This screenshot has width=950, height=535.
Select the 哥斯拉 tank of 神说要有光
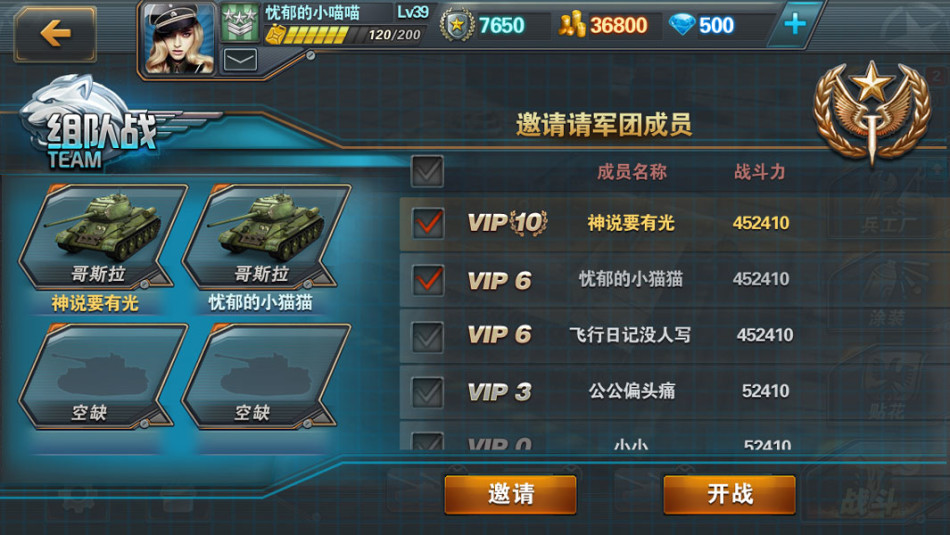(102, 236)
